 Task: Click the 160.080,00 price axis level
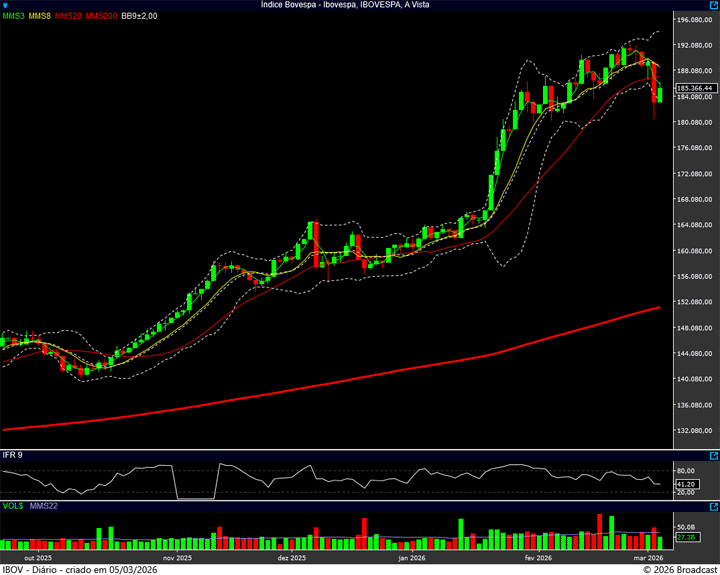[x=693, y=250]
